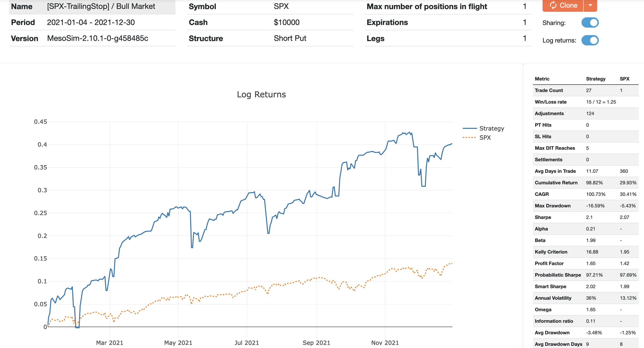Click the Version text MesoSim-2.10.1-0-g458485c

[98, 38]
